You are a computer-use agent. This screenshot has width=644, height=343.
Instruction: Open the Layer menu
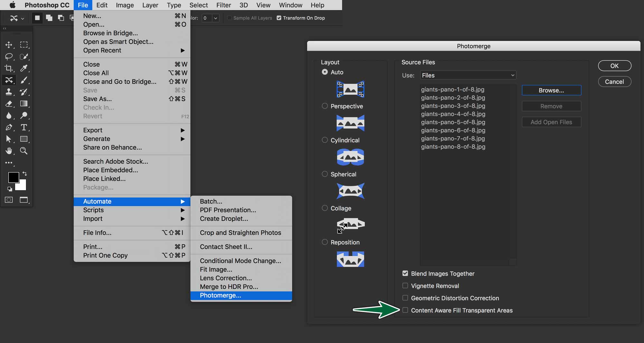(150, 5)
